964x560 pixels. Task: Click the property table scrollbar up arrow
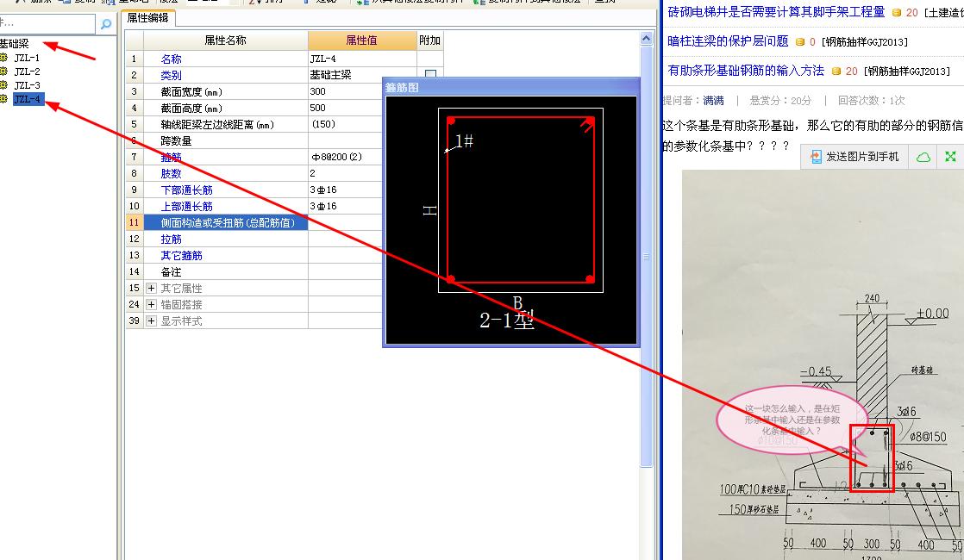[646, 38]
